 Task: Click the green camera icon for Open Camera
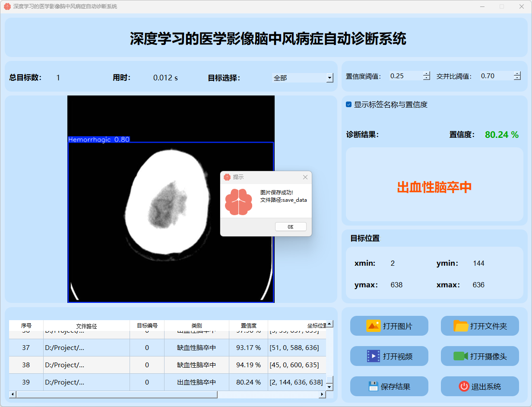[461, 356]
